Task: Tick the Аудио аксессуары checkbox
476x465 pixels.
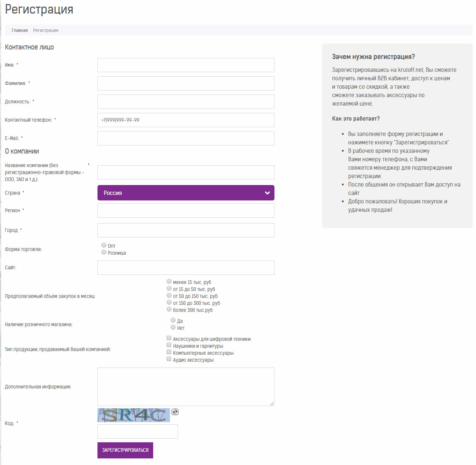Action: click(x=169, y=359)
